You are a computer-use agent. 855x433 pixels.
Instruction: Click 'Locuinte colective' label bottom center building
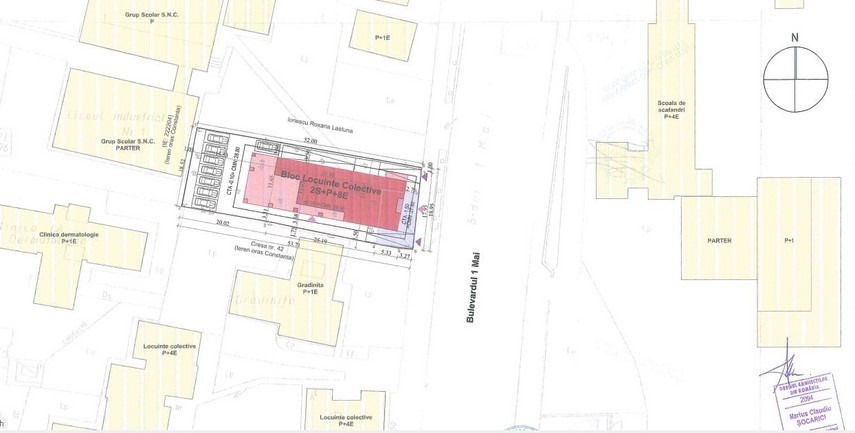[x=346, y=420]
